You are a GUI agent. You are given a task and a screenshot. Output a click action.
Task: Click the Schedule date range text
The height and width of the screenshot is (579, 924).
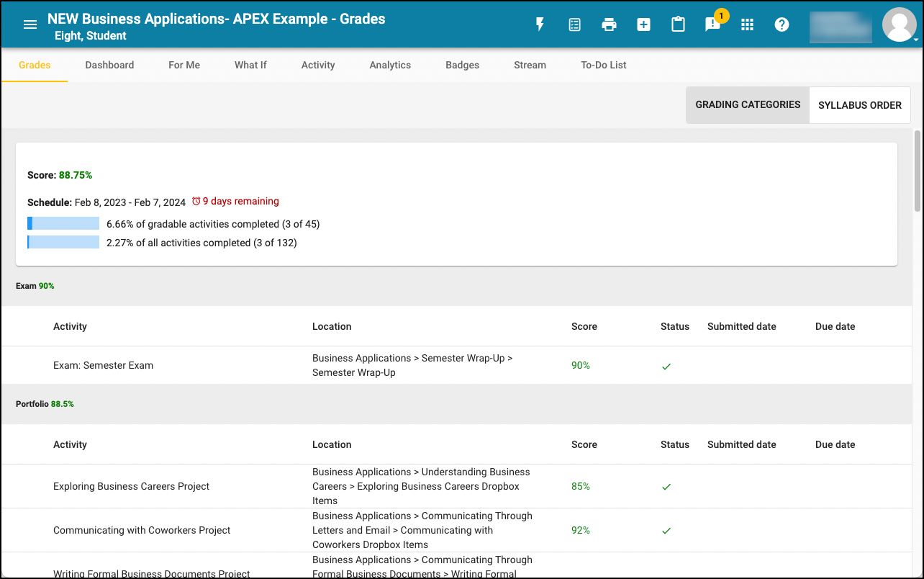click(130, 202)
